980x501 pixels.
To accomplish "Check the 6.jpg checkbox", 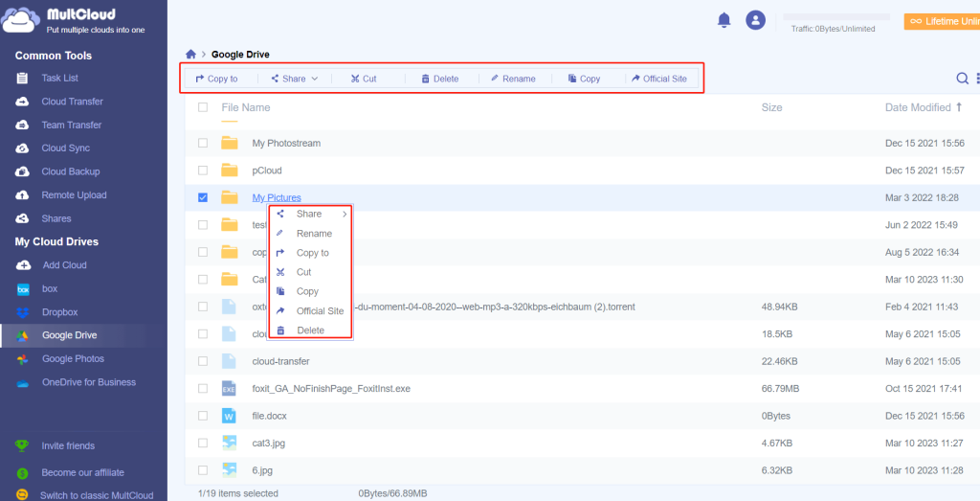I will (203, 469).
